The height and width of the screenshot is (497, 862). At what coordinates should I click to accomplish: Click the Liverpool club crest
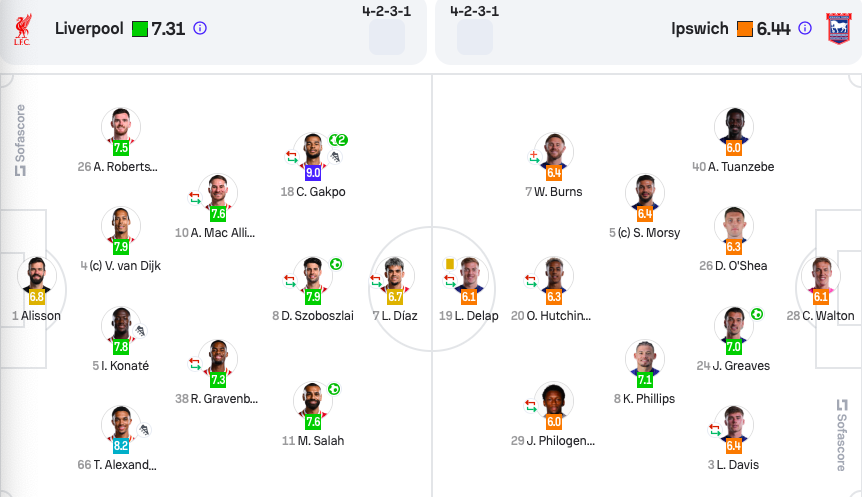click(22, 29)
